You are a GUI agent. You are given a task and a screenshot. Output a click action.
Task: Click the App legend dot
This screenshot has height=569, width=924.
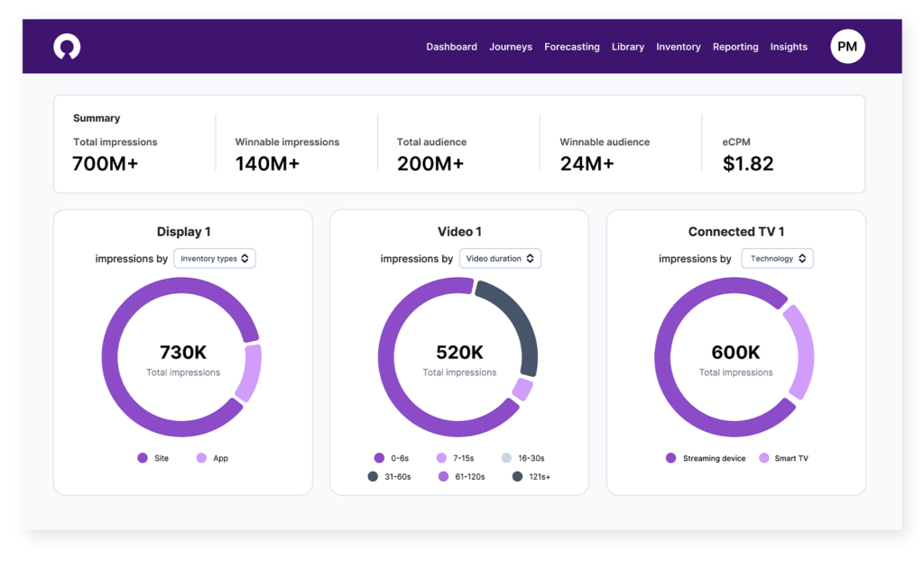(x=201, y=458)
